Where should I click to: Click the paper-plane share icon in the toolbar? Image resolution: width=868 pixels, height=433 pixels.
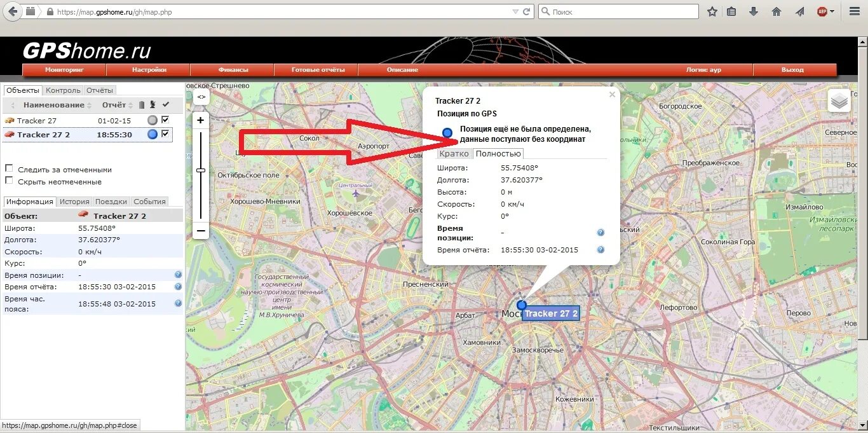799,11
